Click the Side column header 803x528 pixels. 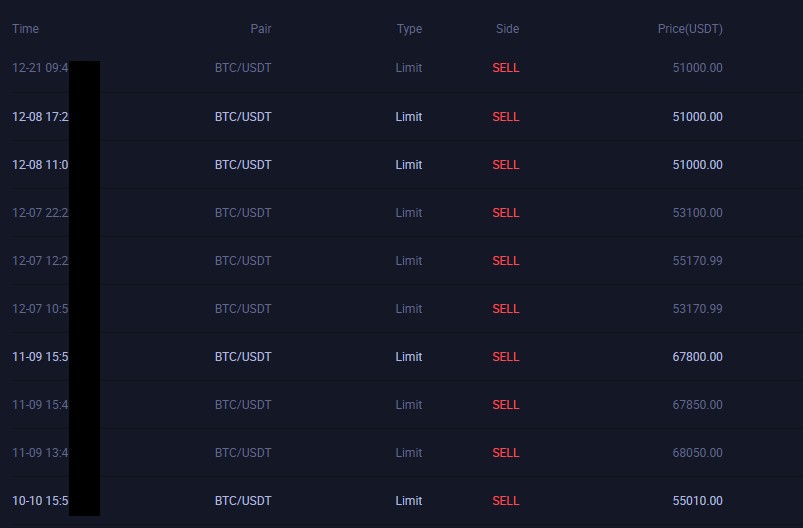pyautogui.click(x=507, y=29)
